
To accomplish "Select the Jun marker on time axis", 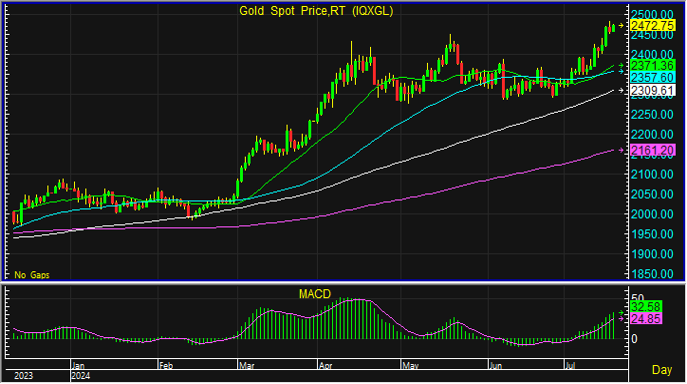I will click(495, 366).
